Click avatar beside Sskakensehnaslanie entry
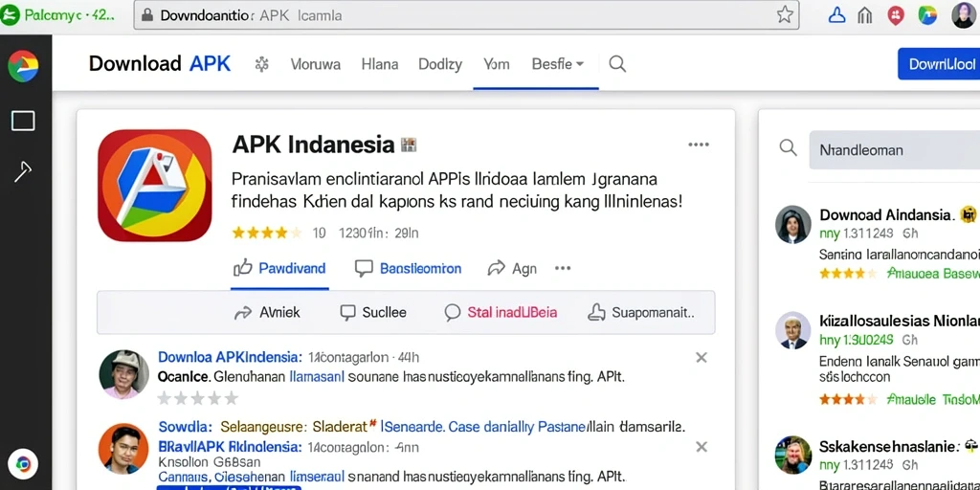The image size is (980, 490). pos(793,455)
